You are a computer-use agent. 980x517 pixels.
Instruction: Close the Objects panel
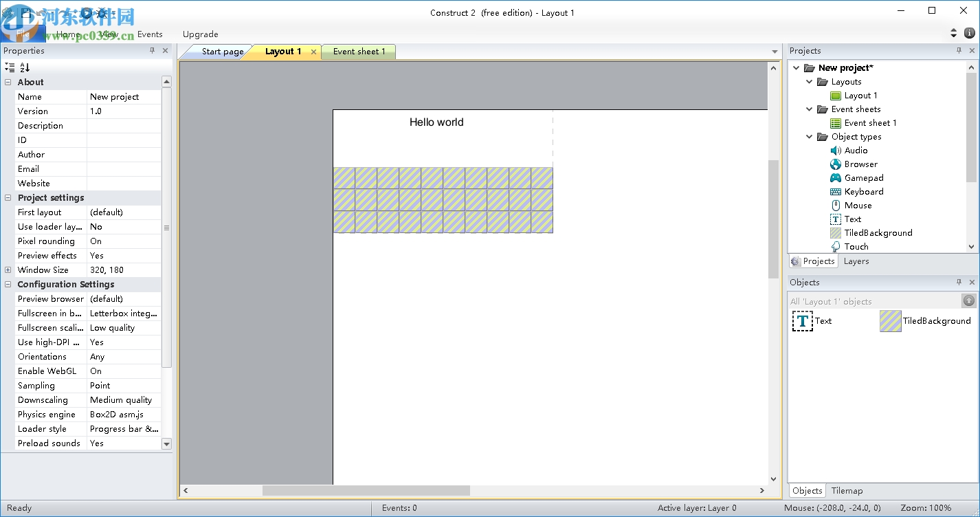(972, 283)
